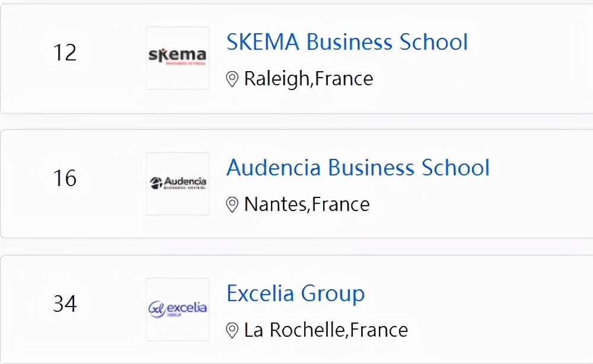Screen dimensions: 593x364
Task: Select the La Rochelle, France location text
Action: point(326,330)
